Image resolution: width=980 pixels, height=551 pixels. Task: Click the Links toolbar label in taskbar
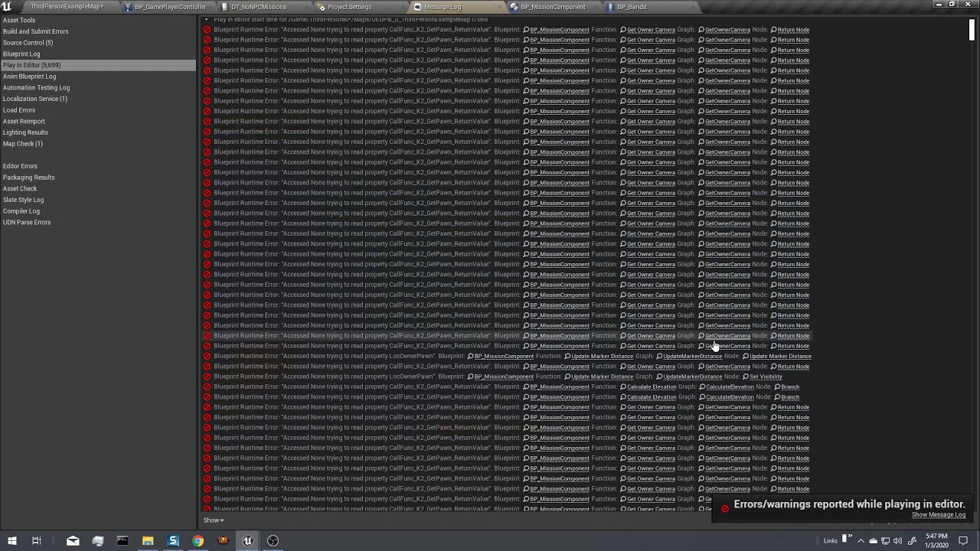click(x=831, y=541)
